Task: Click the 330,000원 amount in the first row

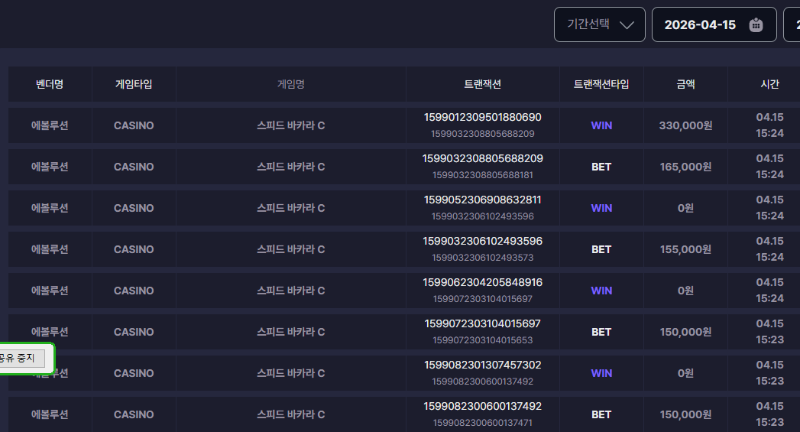Action: pyautogui.click(x=686, y=125)
